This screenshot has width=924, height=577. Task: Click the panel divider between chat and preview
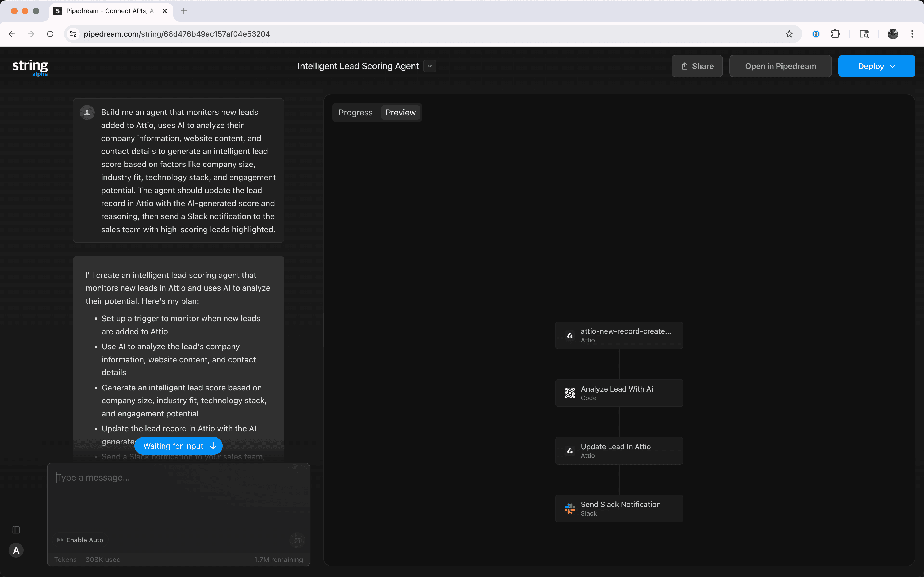[321, 330]
